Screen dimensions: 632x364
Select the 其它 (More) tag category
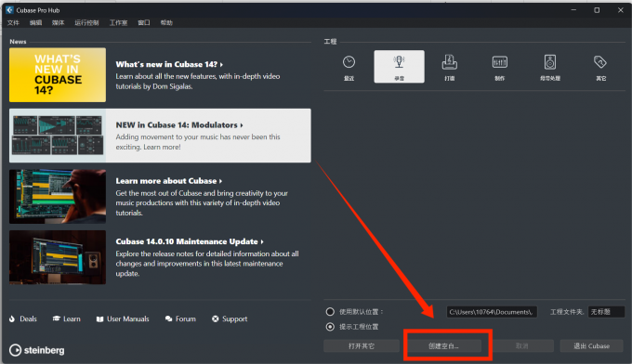(600, 67)
